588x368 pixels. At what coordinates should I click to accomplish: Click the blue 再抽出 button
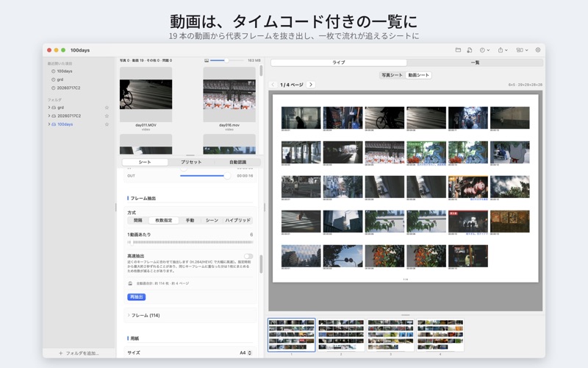coord(137,297)
